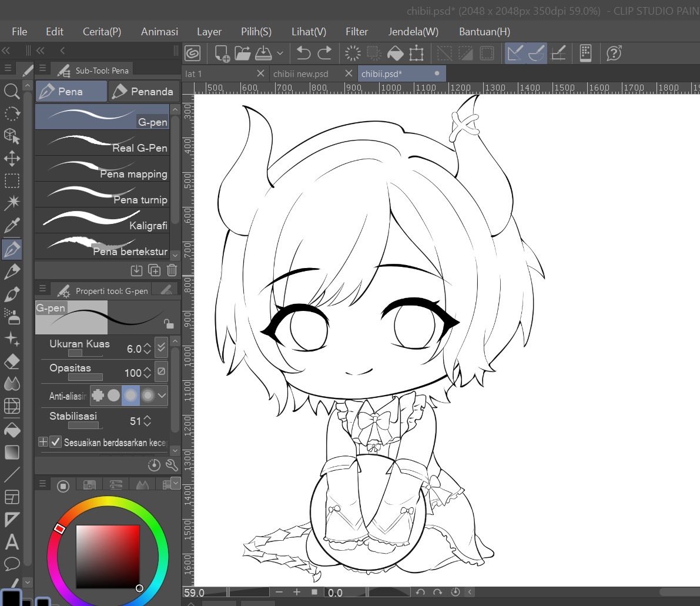Image resolution: width=700 pixels, height=606 pixels.
Task: Open the tool property palette menu
Action: 42,289
